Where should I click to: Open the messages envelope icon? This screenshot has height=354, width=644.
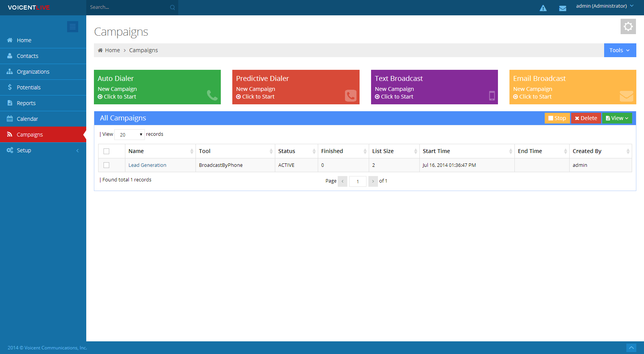562,7
